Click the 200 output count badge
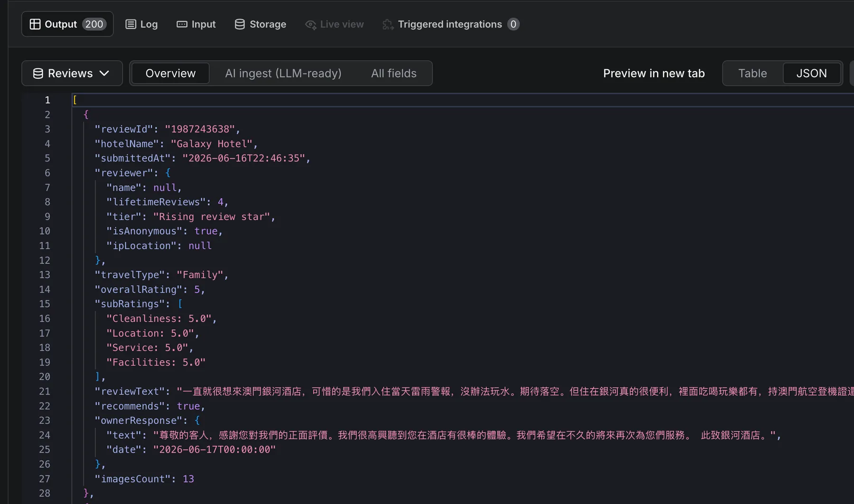The image size is (854, 504). tap(94, 24)
